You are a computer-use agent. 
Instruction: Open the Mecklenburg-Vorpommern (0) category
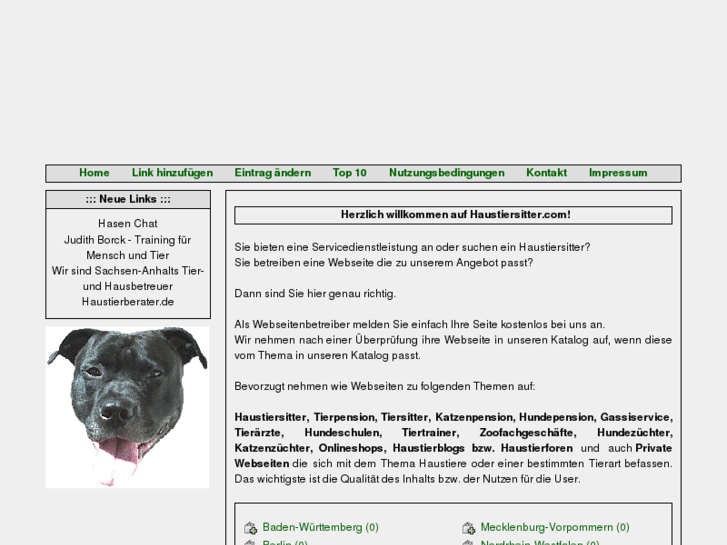[555, 527]
